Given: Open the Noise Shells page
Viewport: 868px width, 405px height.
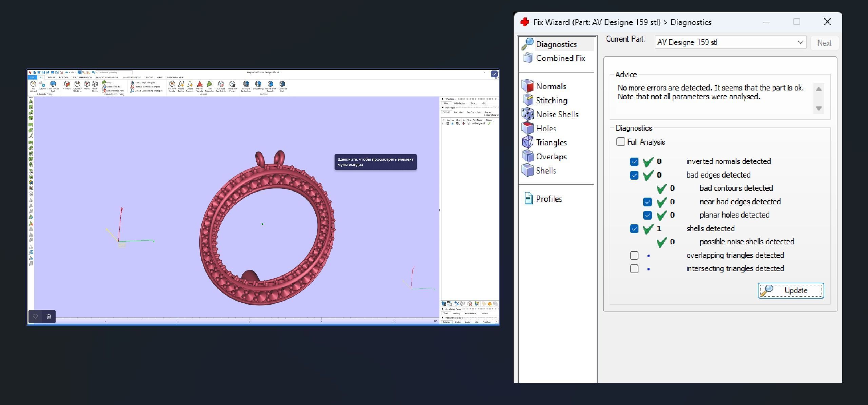Looking at the screenshot, I should point(557,115).
